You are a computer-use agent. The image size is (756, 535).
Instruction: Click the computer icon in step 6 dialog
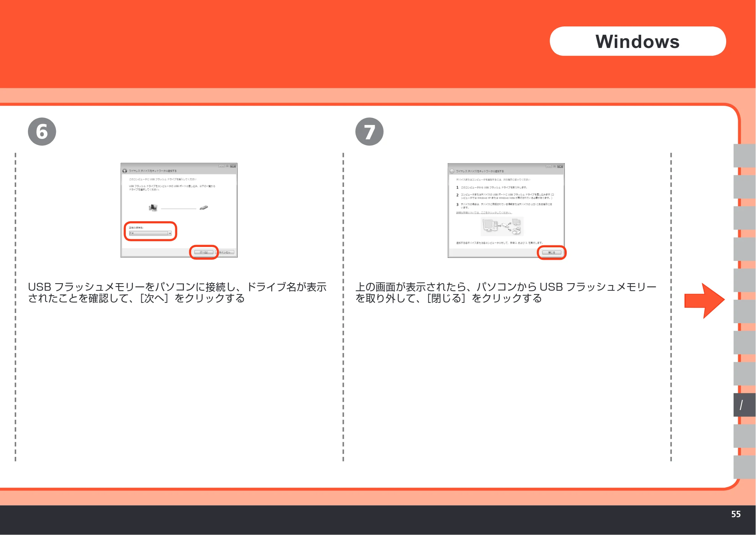tap(153, 208)
